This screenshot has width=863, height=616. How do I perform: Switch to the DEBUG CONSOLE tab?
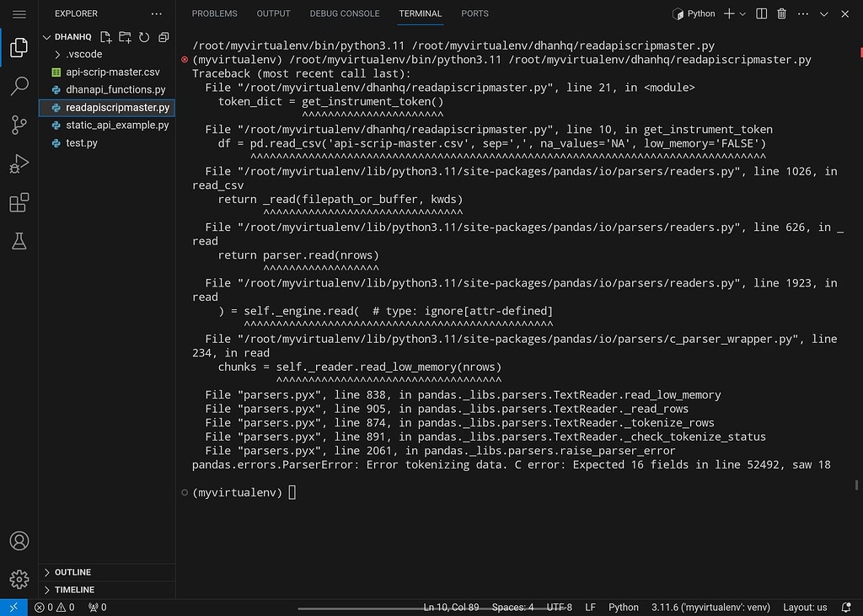(x=345, y=13)
